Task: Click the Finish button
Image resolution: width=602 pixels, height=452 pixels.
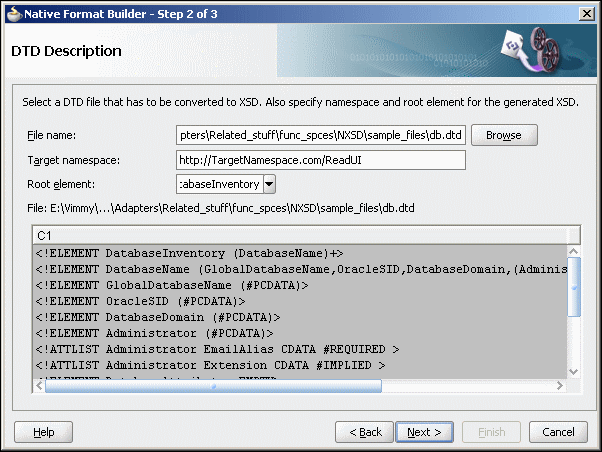Action: tap(491, 432)
